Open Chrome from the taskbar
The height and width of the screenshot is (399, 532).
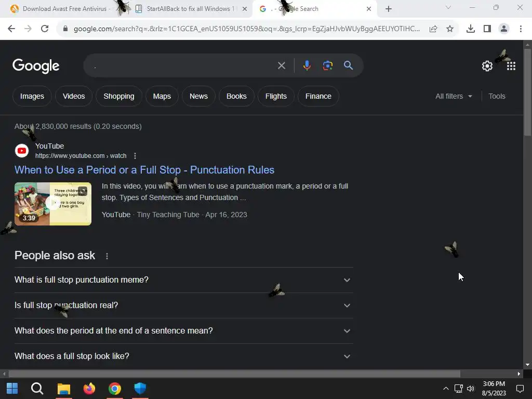click(x=115, y=389)
